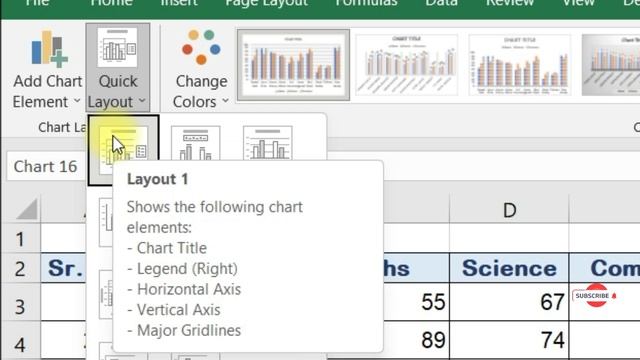The image size is (640, 360).
Task: Open Change Colors palette
Action: [201, 68]
